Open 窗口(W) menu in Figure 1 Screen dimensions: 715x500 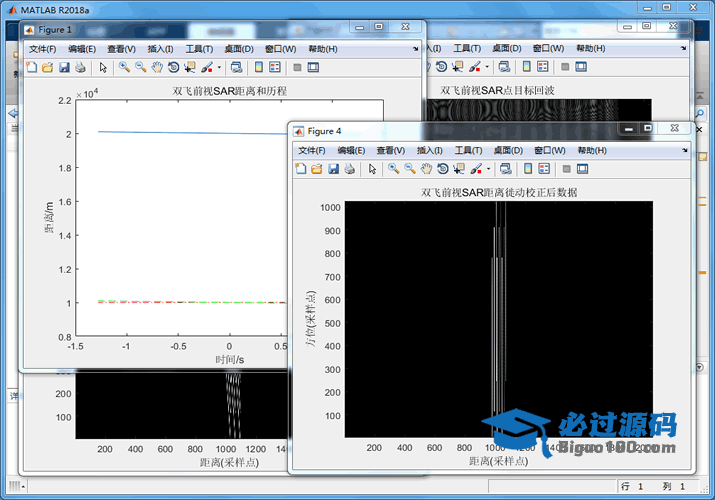click(280, 49)
